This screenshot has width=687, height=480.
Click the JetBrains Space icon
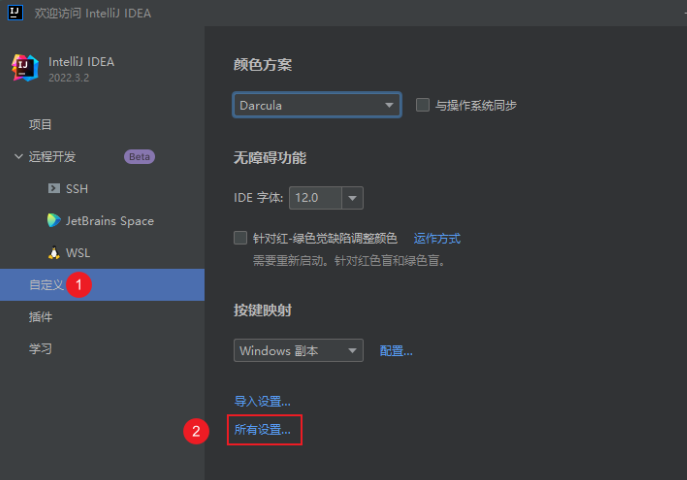pyautogui.click(x=54, y=221)
